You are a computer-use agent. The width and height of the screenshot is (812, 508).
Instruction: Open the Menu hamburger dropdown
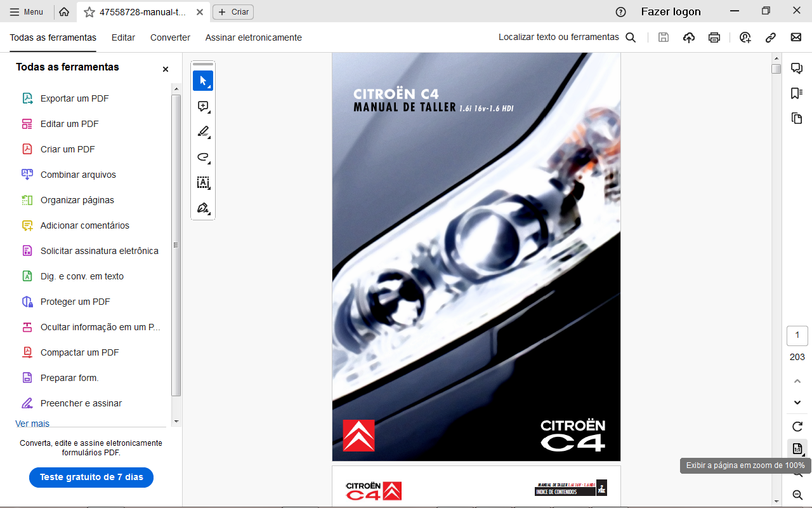(27, 12)
